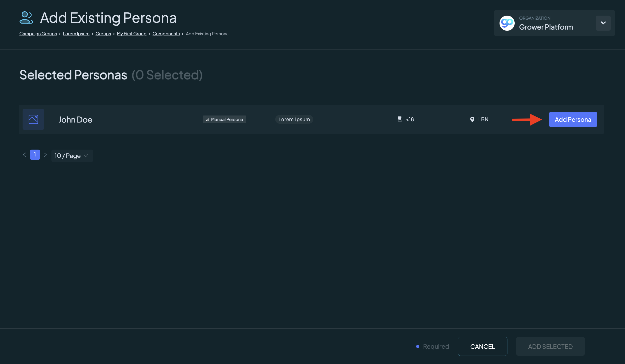Click the <18 age value
Image resolution: width=625 pixels, height=364 pixels.
(x=410, y=119)
